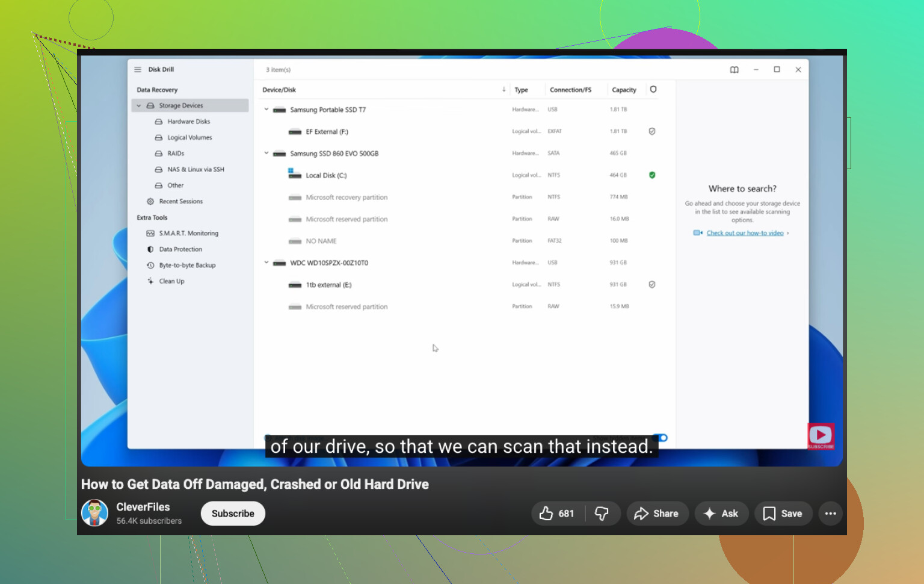Open the CleverFiles channel name

point(143,507)
